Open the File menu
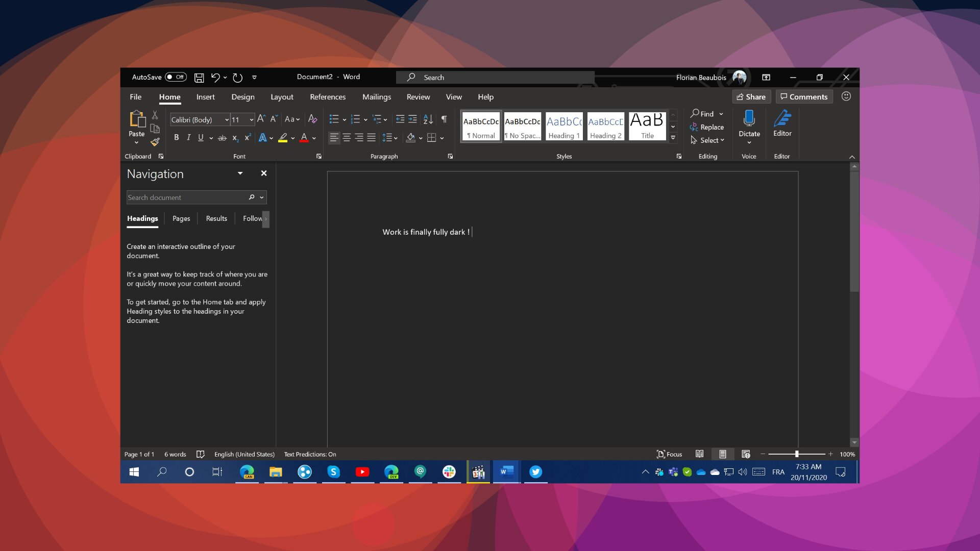 click(136, 97)
